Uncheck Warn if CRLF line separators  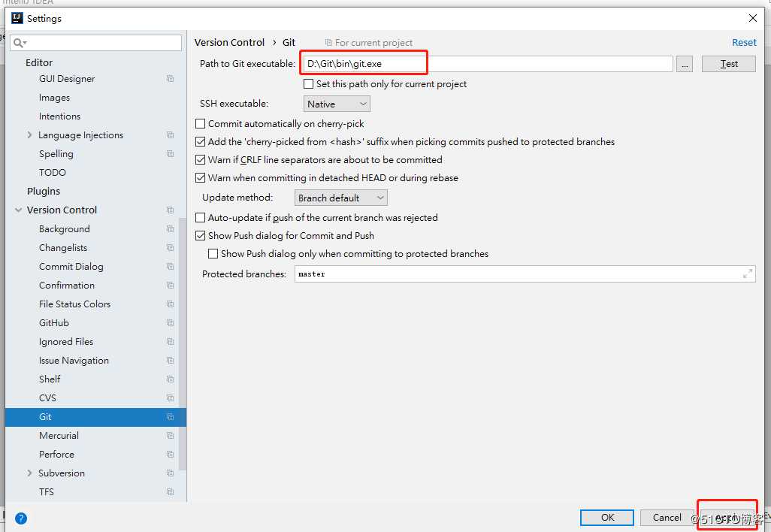click(200, 160)
